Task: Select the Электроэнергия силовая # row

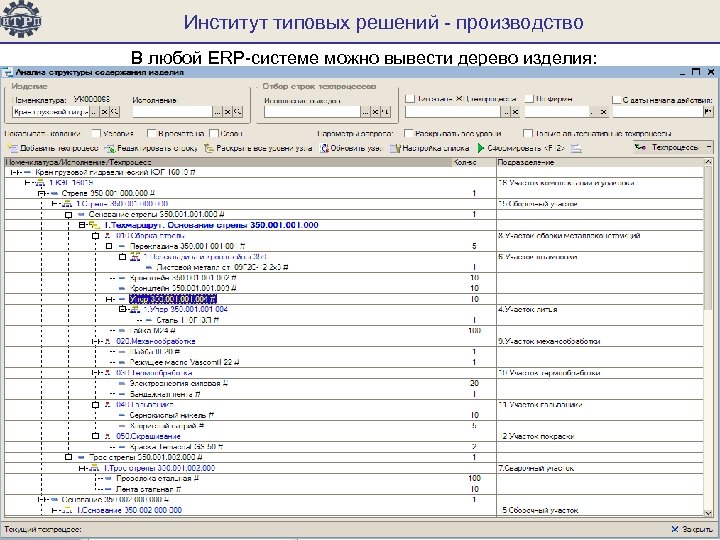Action: 179,383
